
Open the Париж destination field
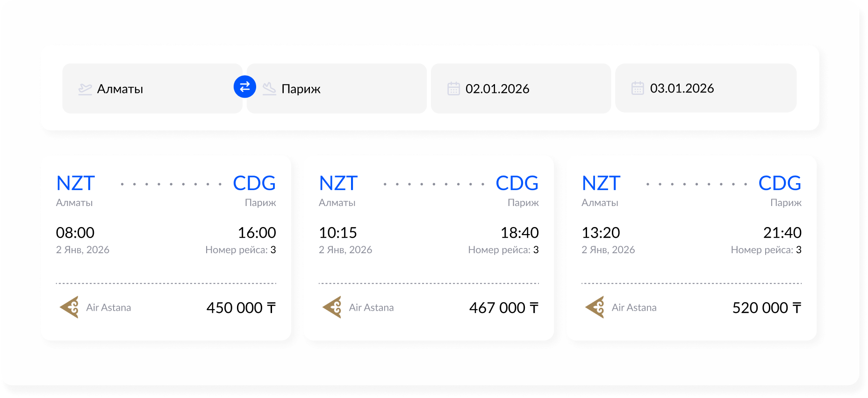point(346,89)
